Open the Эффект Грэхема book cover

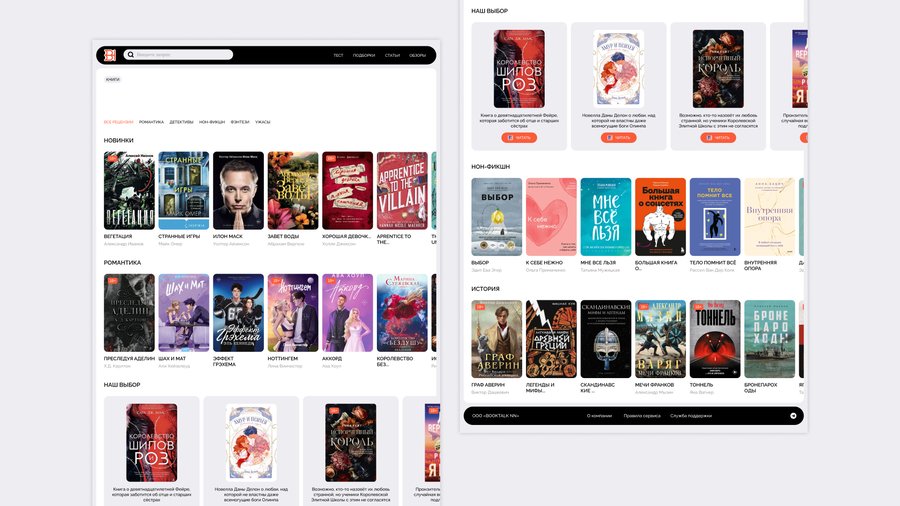(238, 313)
